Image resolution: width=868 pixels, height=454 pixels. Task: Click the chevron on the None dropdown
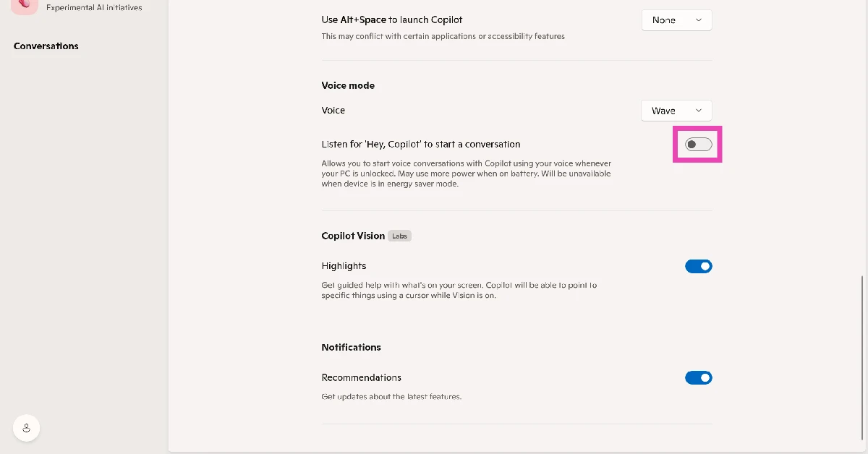tap(699, 20)
